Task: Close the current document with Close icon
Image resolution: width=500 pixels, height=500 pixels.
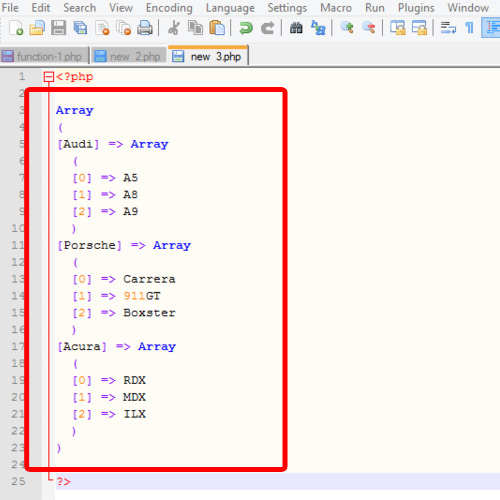Action: pos(102,28)
